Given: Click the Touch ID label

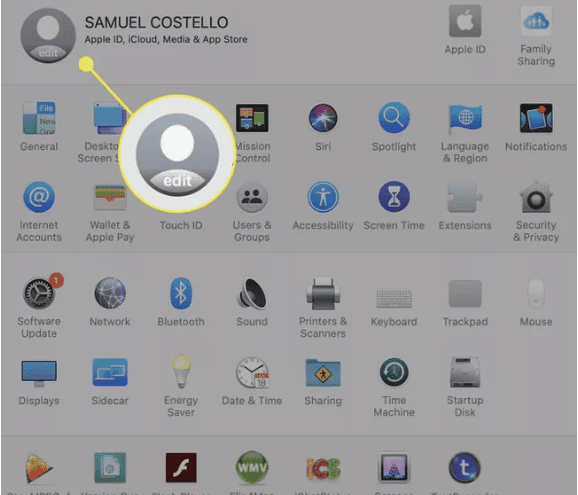Looking at the screenshot, I should [181, 225].
